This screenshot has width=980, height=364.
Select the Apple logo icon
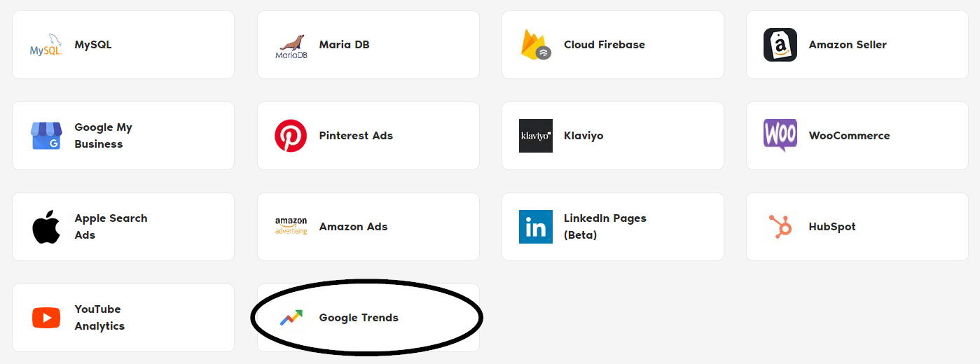[x=46, y=227]
